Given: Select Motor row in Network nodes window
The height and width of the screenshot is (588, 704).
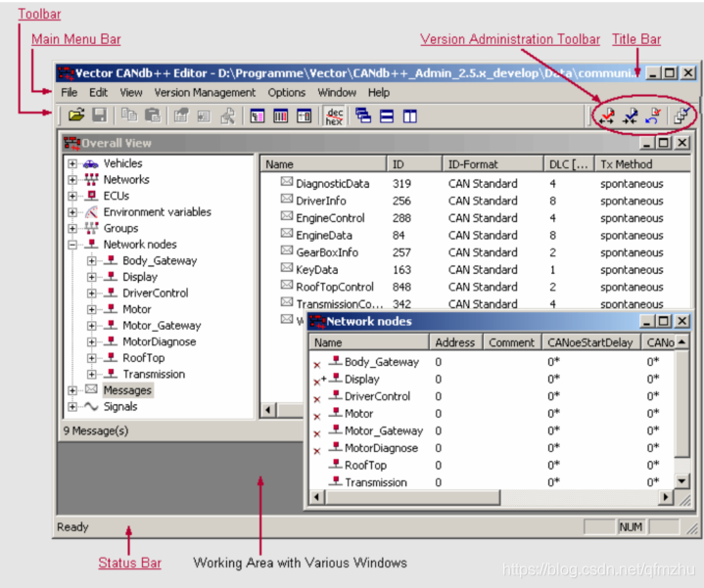Looking at the screenshot, I should point(493,414).
